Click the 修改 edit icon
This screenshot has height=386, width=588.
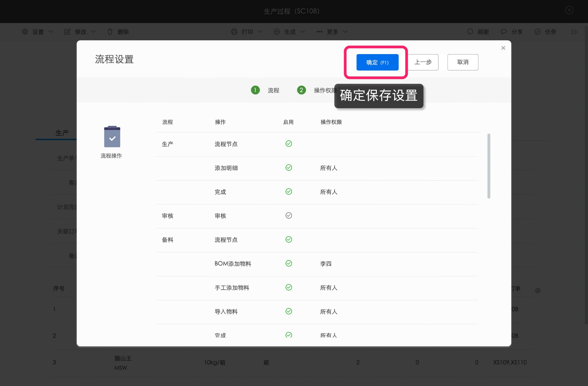point(67,32)
